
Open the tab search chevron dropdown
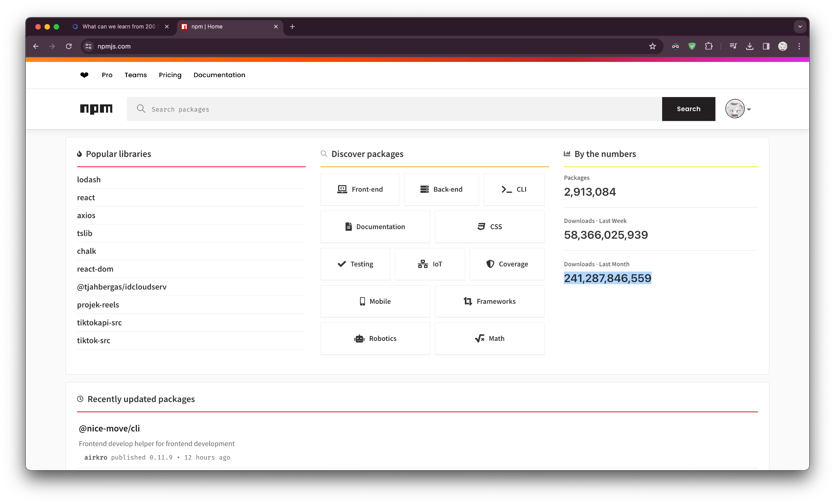(x=800, y=27)
